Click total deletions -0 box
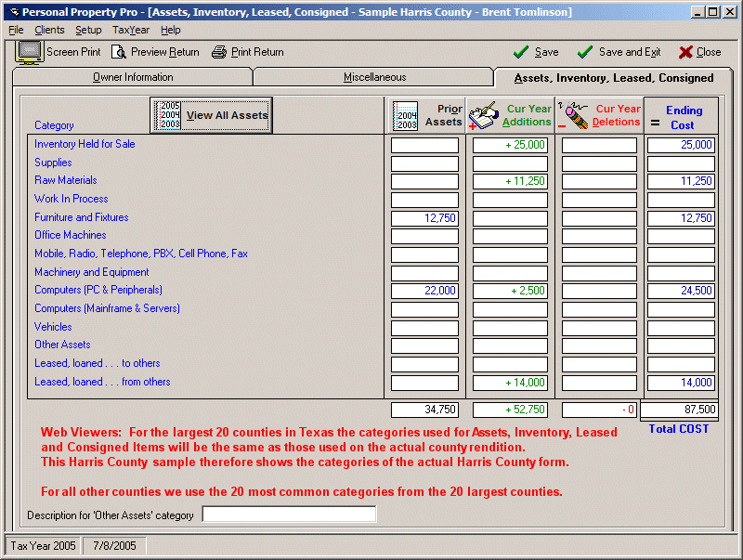 pos(599,410)
